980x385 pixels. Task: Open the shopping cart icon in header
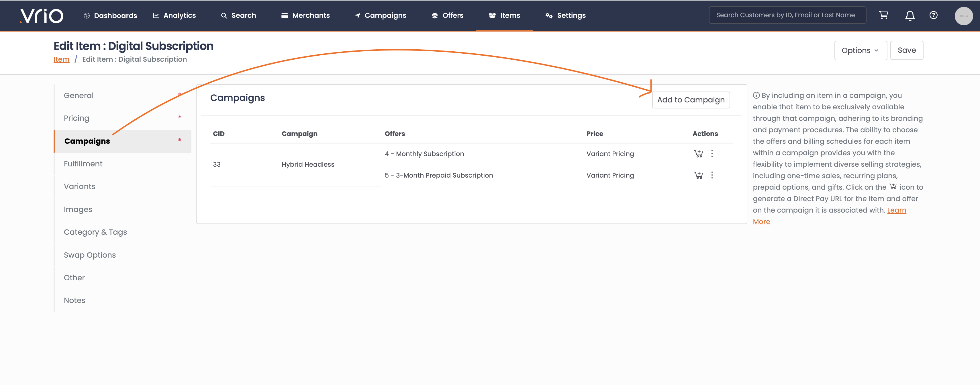883,15
